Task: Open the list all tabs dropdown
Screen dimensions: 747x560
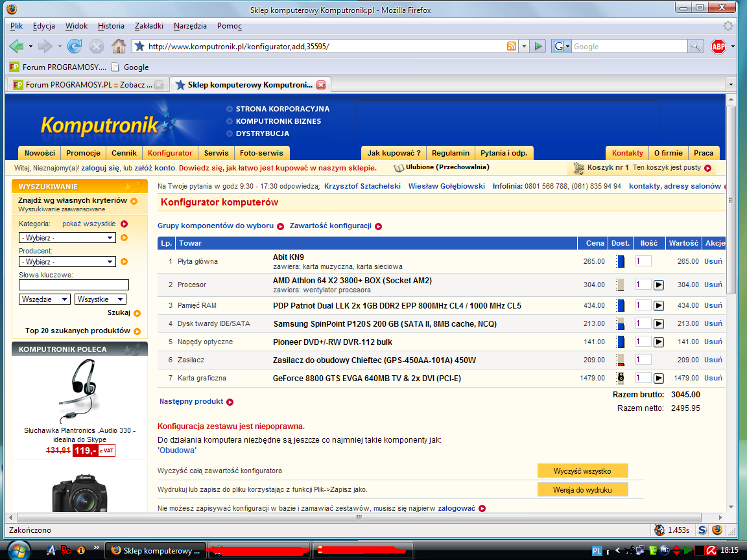Action: 731,85
